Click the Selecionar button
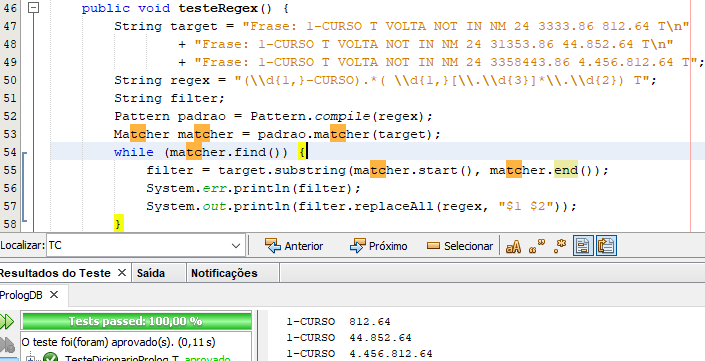The height and width of the screenshot is (361, 705). pyautogui.click(x=460, y=246)
